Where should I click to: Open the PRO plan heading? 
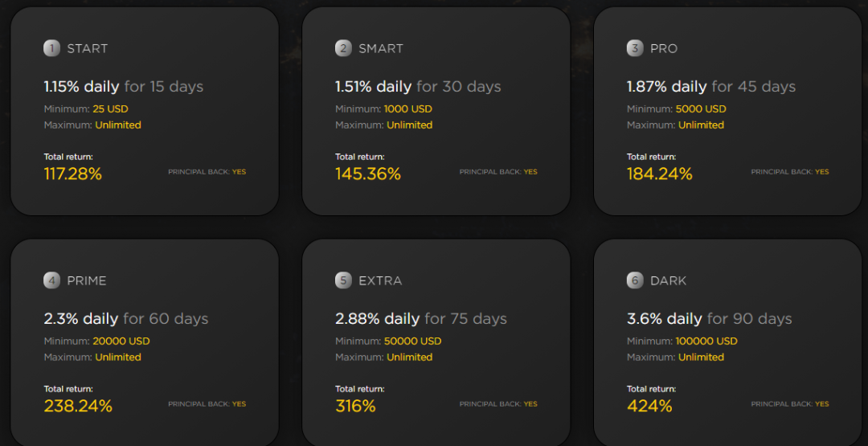click(x=664, y=49)
